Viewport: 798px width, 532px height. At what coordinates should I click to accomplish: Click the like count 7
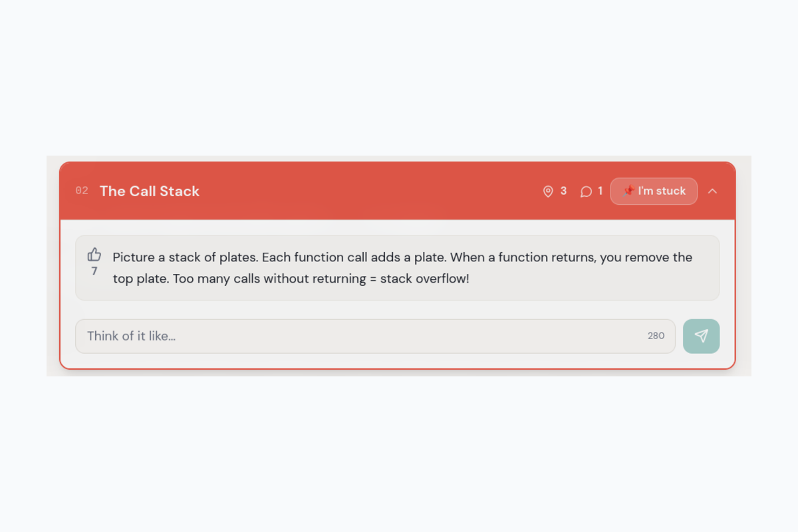[x=94, y=271]
